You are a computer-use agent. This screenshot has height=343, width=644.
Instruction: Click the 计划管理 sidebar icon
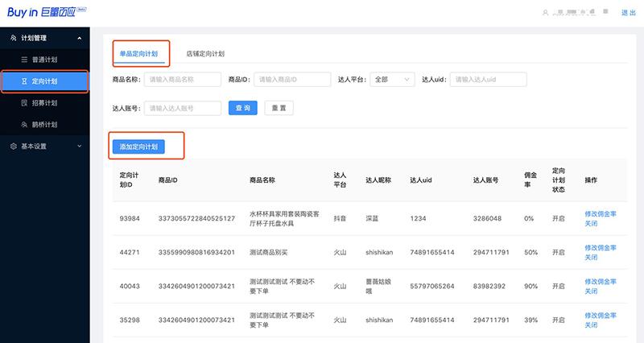click(x=13, y=38)
